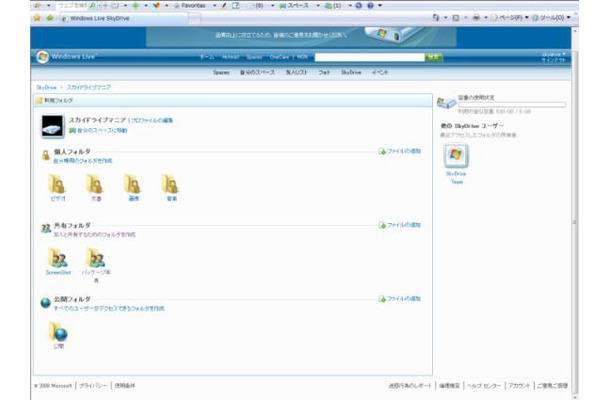Click the Hotmail link in header
Viewport: 610px width, 400px height.
[230, 57]
